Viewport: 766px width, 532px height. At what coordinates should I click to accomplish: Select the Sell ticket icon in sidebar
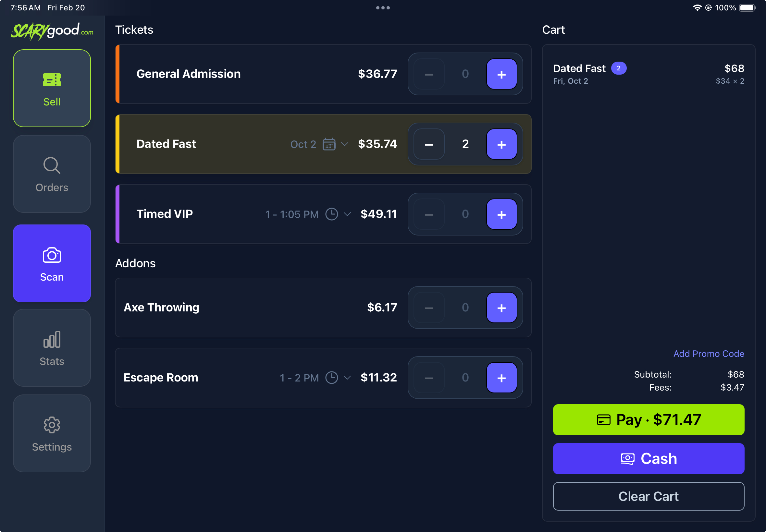52,79
